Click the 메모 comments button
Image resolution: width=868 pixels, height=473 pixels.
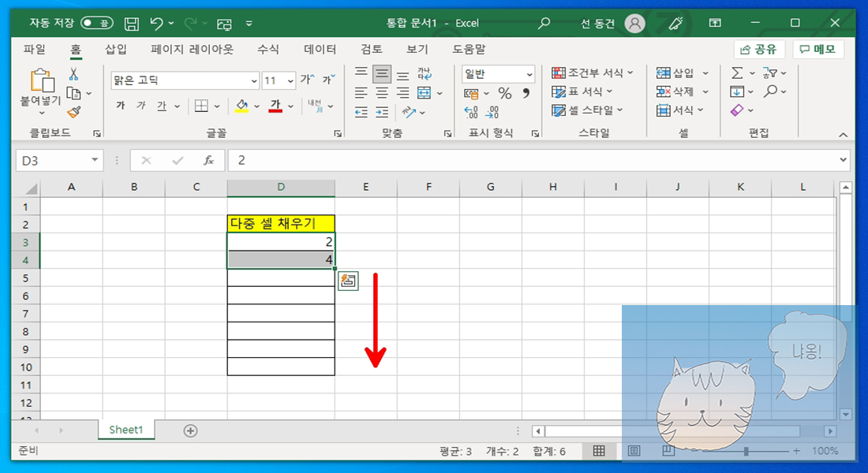pos(818,49)
